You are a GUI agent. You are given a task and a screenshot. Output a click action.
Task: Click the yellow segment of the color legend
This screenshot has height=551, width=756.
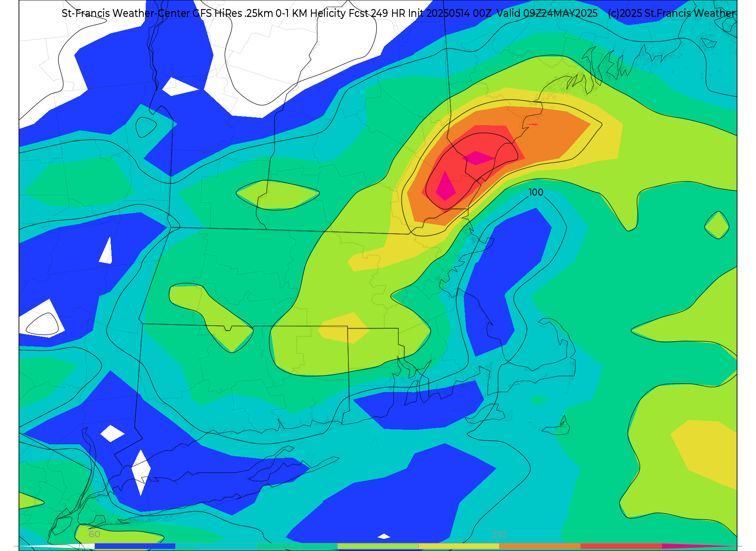coord(459,546)
